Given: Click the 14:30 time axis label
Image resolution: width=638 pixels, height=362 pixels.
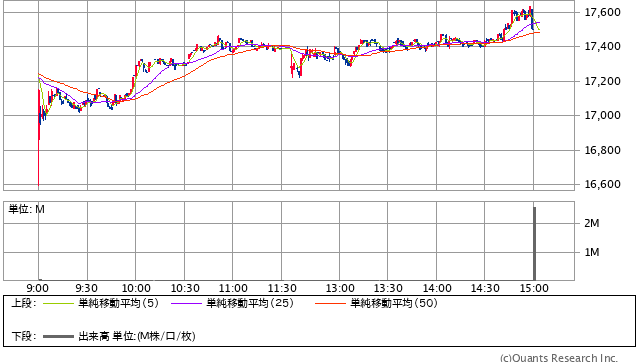Looking at the screenshot, I should point(485,288).
